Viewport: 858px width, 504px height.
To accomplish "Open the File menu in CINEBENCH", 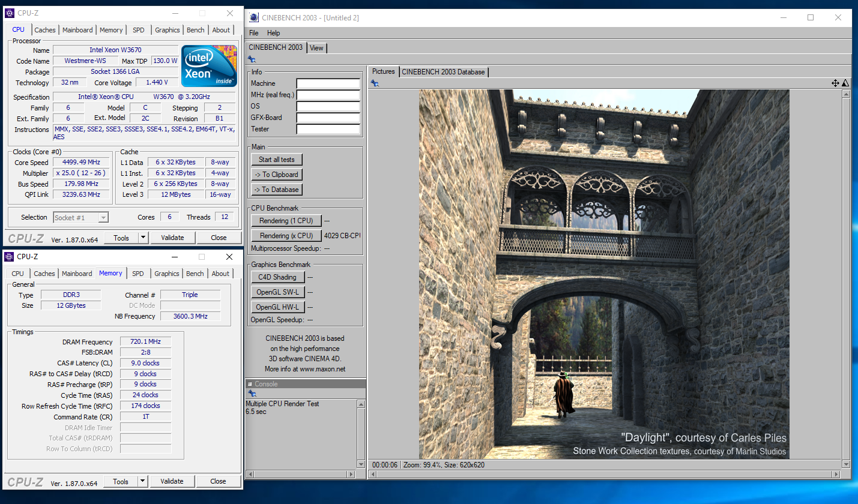I will click(254, 33).
